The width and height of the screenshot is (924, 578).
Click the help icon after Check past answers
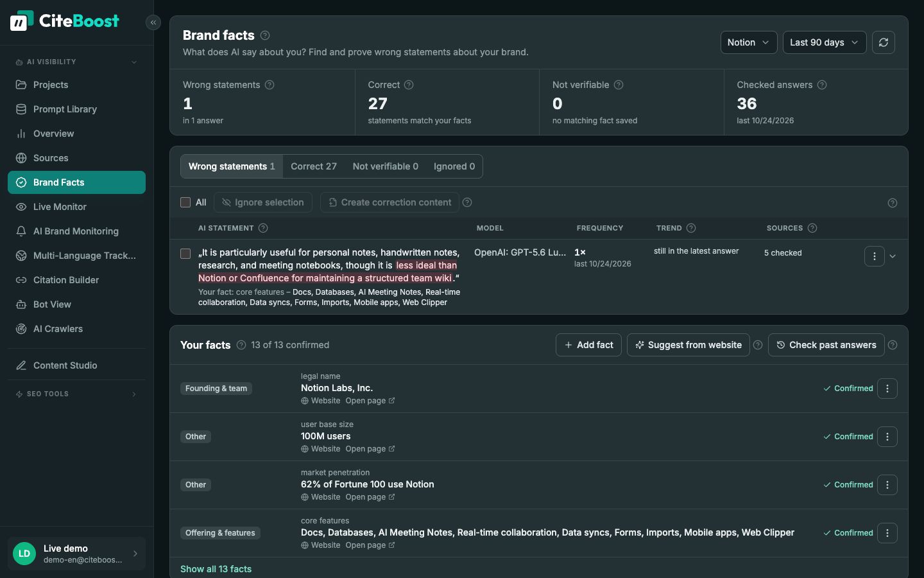pyautogui.click(x=893, y=345)
